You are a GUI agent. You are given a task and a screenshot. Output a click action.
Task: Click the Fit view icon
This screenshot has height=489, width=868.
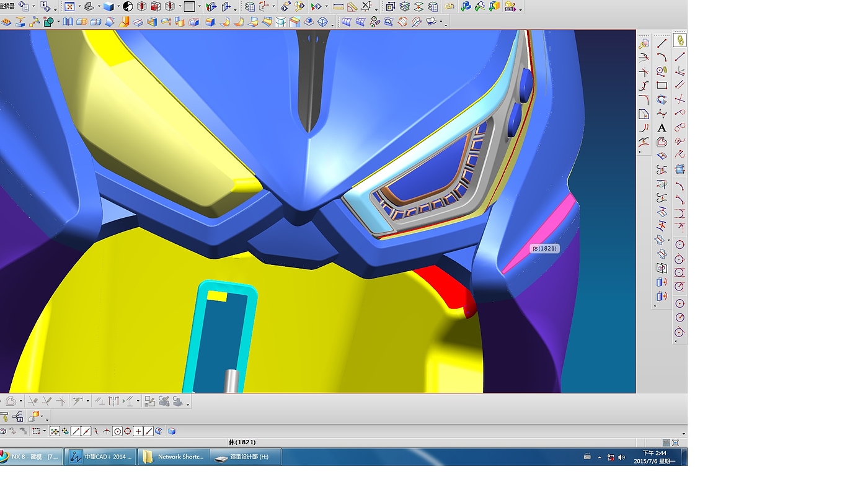pos(69,7)
